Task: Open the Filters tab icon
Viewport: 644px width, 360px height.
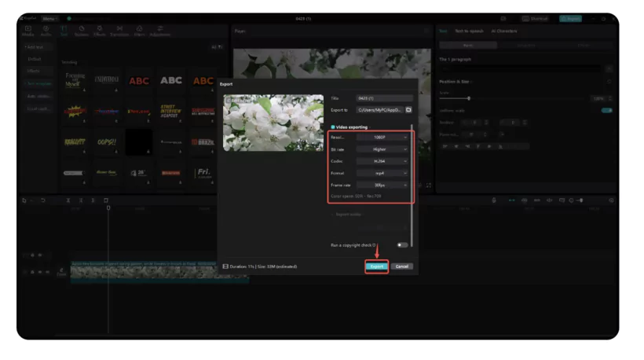Action: click(x=140, y=31)
